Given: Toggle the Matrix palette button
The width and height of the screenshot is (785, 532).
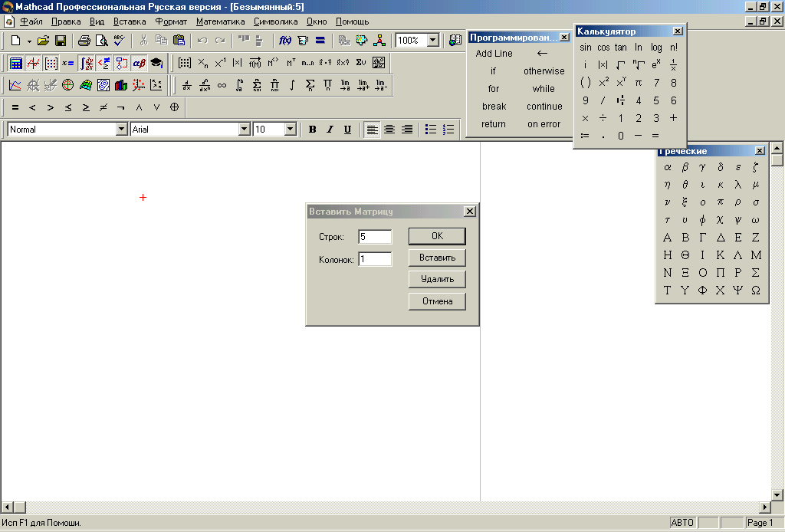Looking at the screenshot, I should coord(51,63).
